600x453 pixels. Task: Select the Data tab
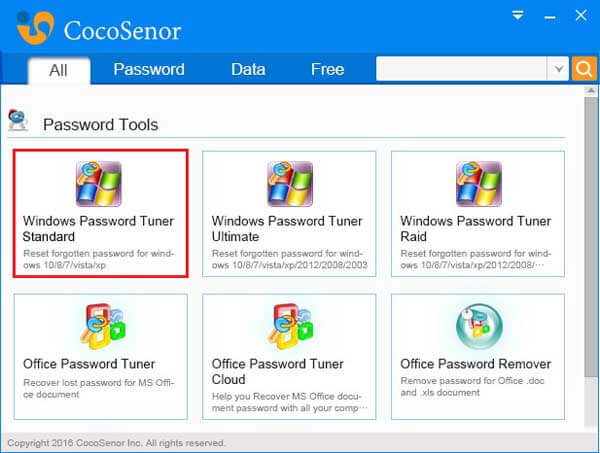pyautogui.click(x=248, y=69)
